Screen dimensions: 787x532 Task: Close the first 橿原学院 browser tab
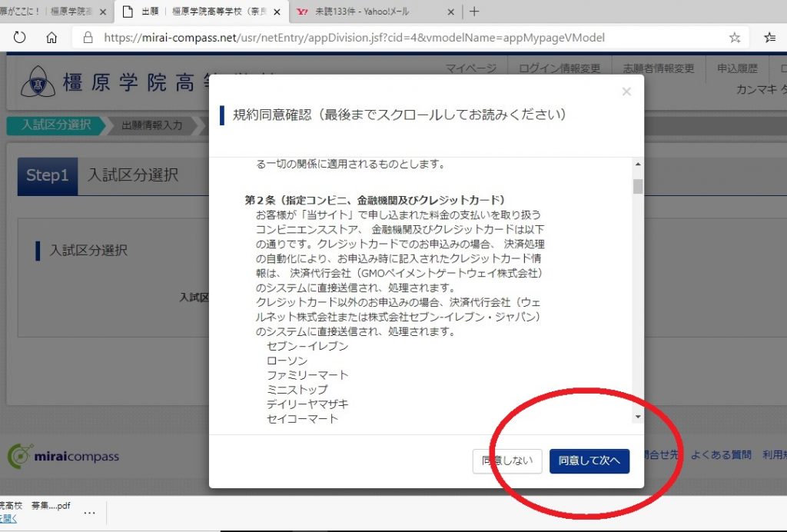[x=103, y=12]
